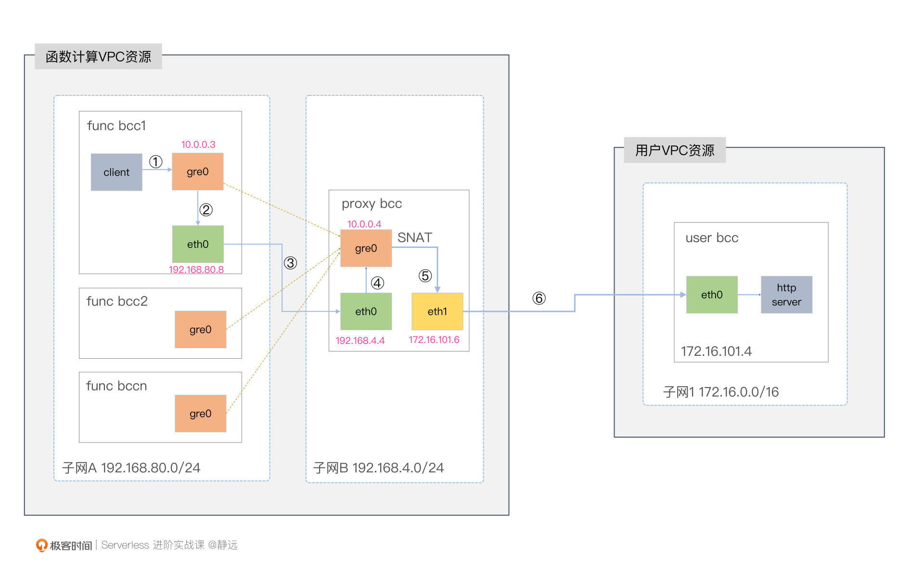Screen dimensions: 924x572
Task: Click the gray client box
Action: coord(116,172)
